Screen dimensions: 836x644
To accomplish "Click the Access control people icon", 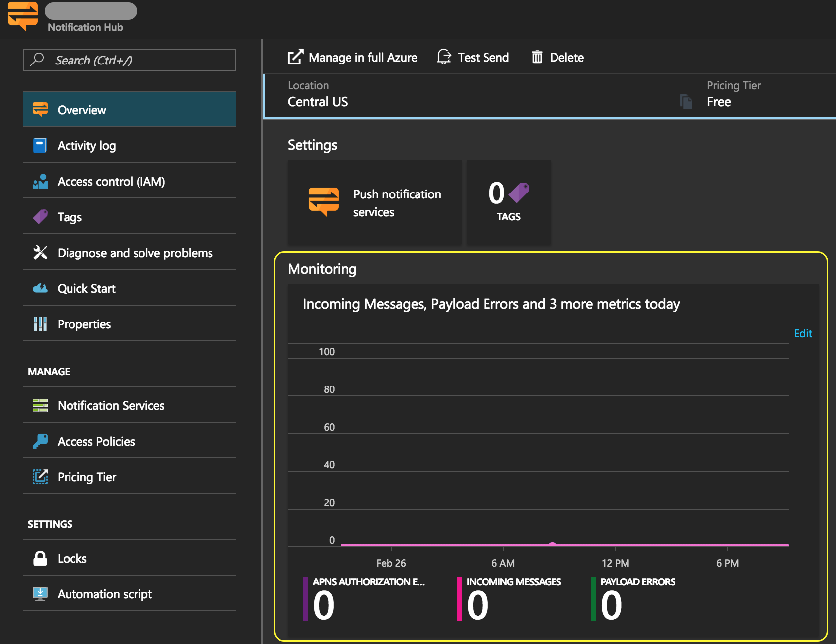I will [x=40, y=181].
